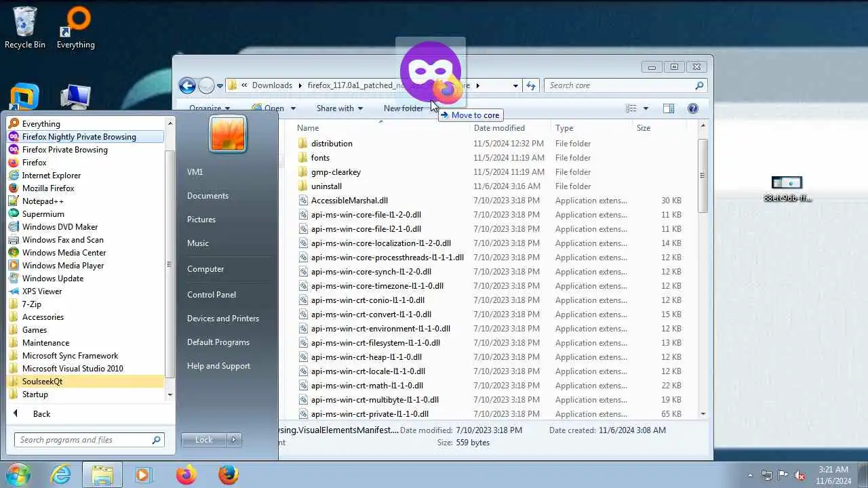Start Mozilla Firefox from the programs list

85,188
